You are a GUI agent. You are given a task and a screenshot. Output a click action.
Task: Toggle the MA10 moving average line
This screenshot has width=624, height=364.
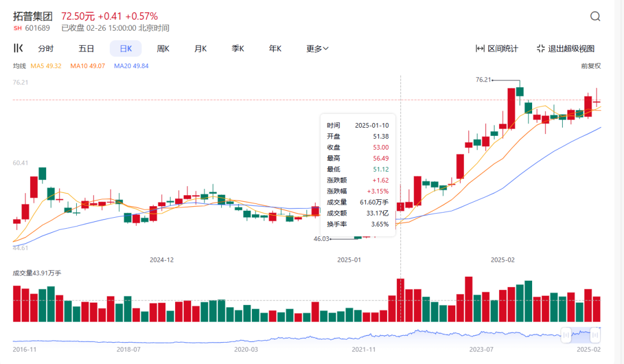[87, 66]
